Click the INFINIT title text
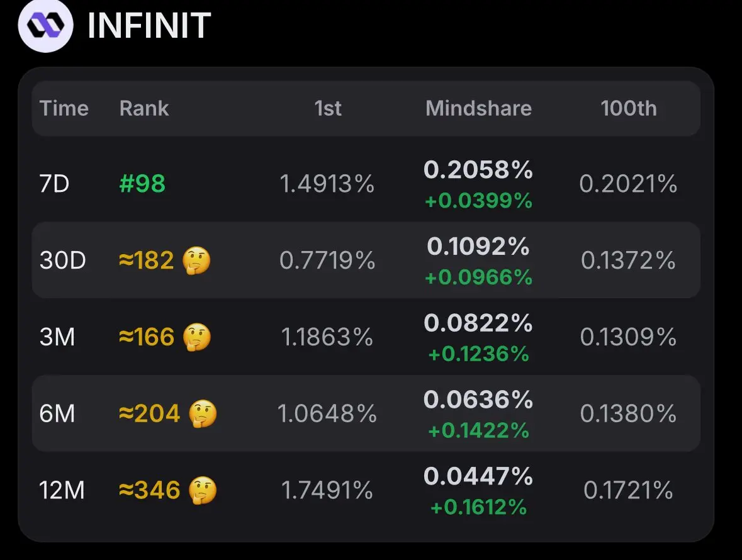 tap(149, 26)
